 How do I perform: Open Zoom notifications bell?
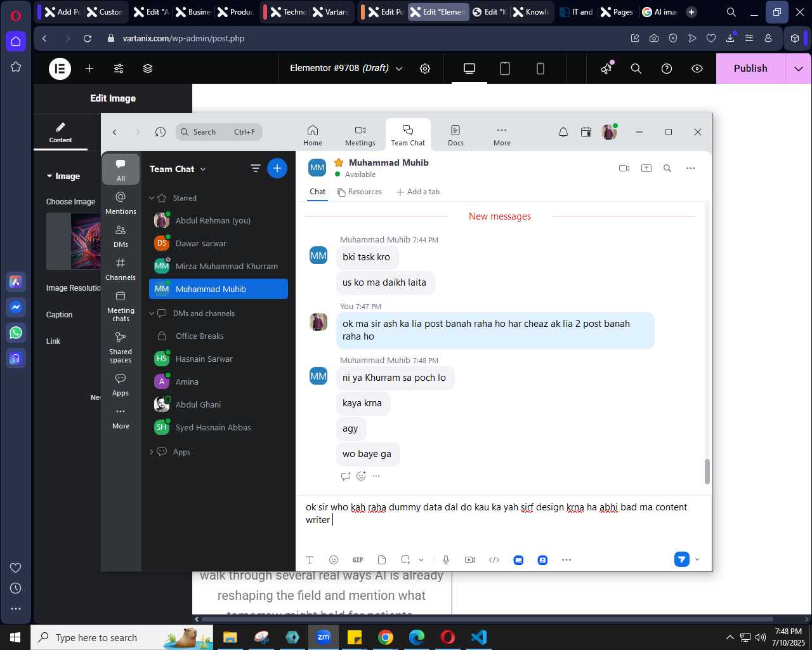(563, 132)
